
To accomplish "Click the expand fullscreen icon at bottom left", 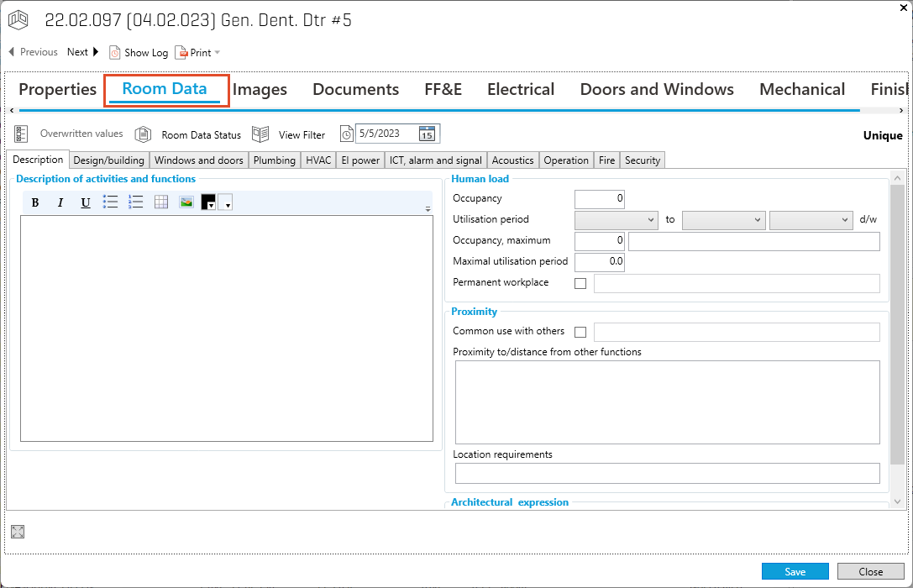I will pyautogui.click(x=18, y=532).
